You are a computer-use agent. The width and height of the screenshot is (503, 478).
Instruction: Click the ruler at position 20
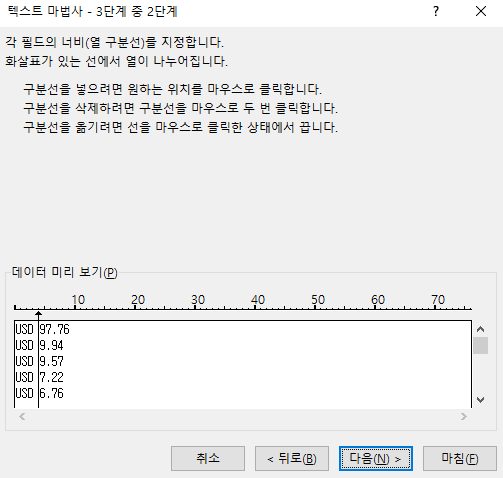(x=138, y=300)
